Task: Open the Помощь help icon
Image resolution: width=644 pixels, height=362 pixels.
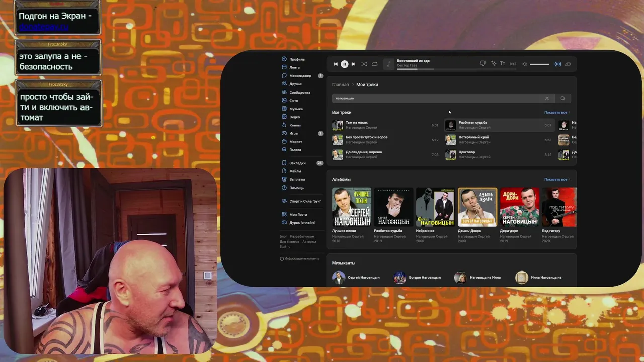Action: click(284, 188)
